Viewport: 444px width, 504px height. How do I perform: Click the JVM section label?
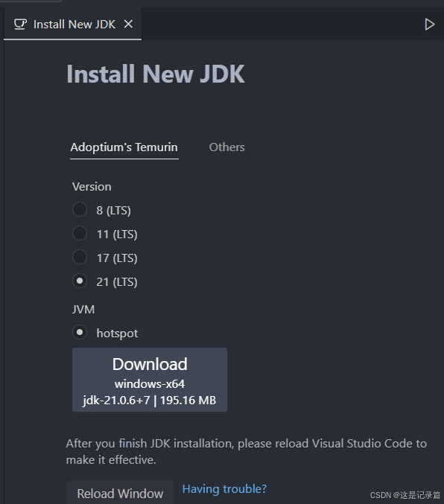[83, 310]
